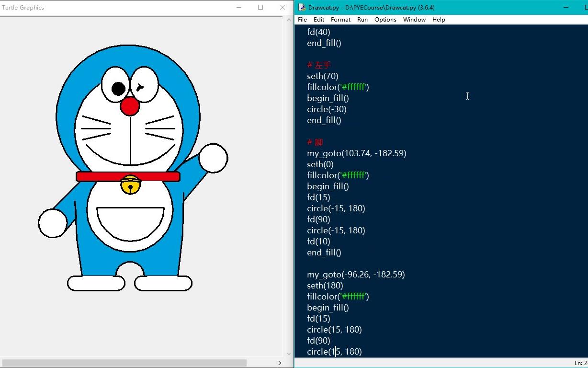Click Turtle Graphics horizontal scrollbar right arrow
The height and width of the screenshot is (368, 588).
click(x=280, y=363)
